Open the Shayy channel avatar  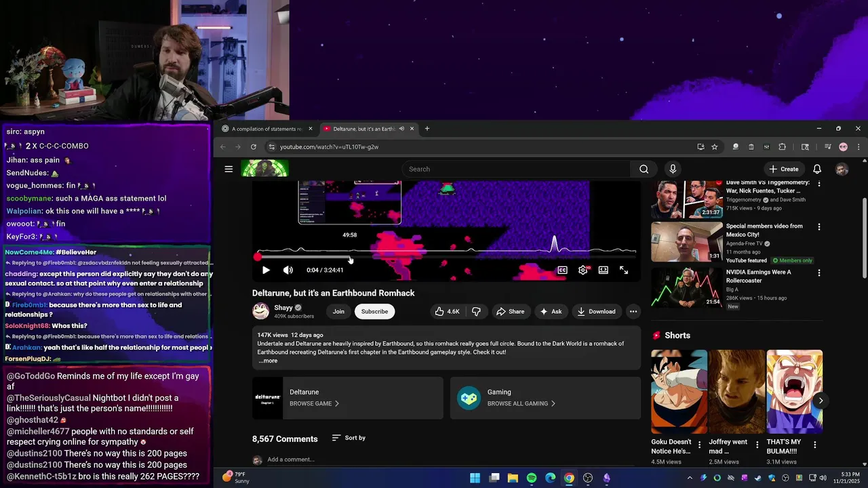pyautogui.click(x=260, y=311)
